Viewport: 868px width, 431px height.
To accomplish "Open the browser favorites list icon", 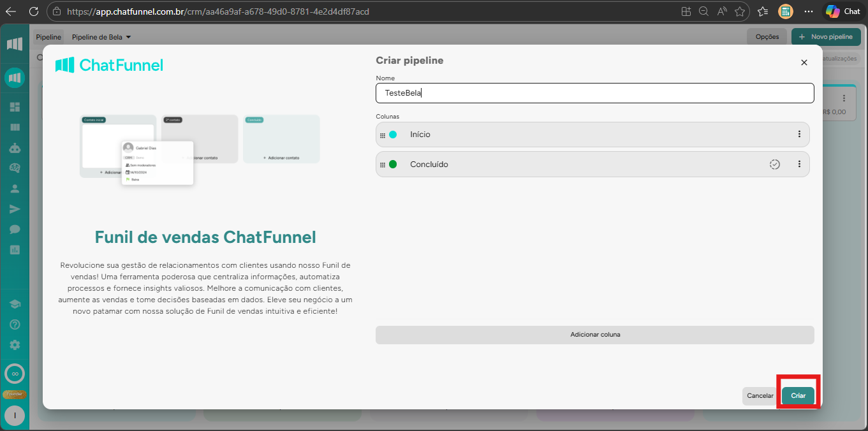I will click(x=763, y=11).
